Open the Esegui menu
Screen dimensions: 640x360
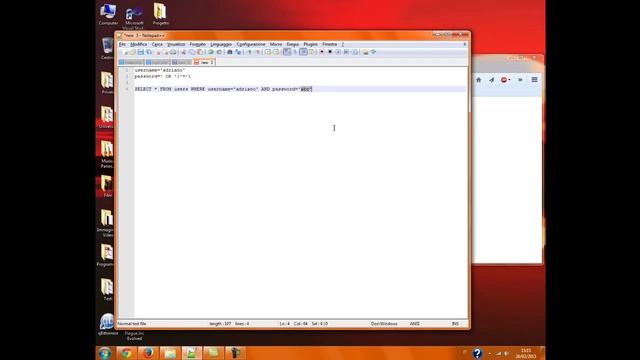click(x=293, y=44)
